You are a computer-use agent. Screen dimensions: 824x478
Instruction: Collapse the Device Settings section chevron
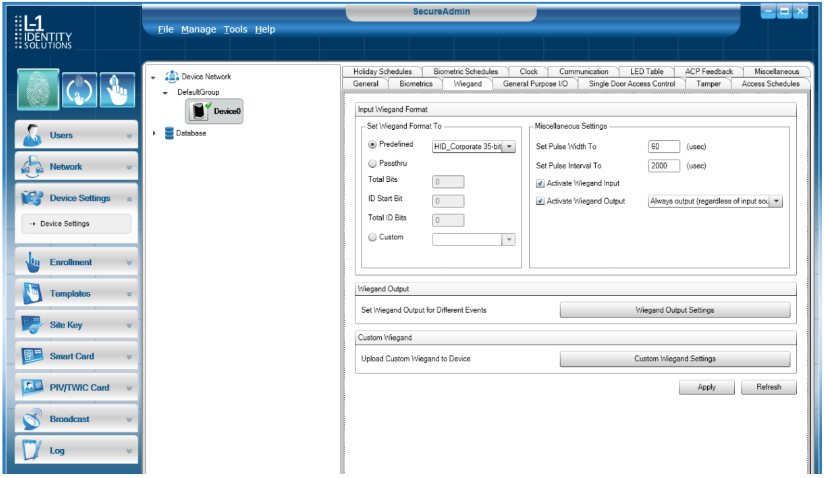129,199
